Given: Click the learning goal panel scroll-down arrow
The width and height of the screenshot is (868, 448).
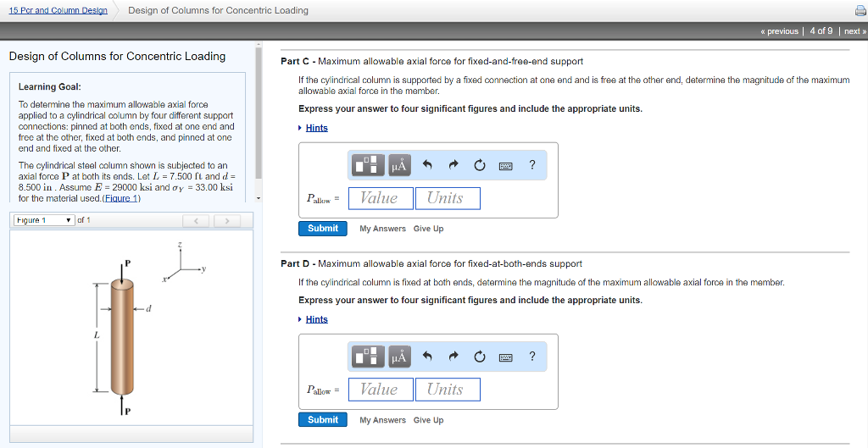Looking at the screenshot, I should tap(258, 198).
